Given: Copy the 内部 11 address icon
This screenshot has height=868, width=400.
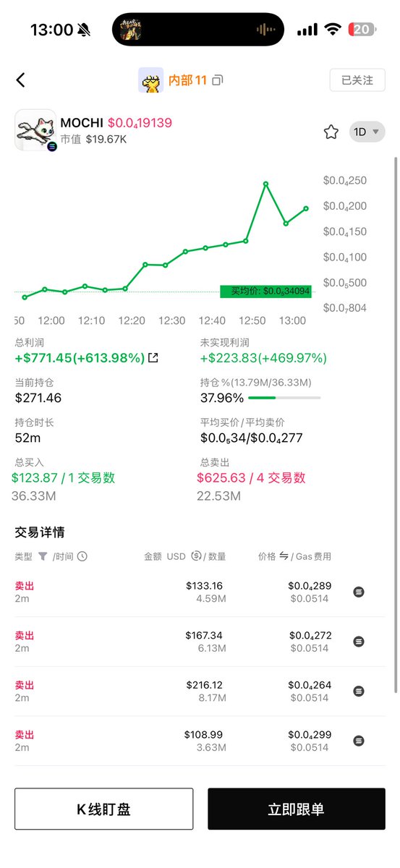Looking at the screenshot, I should [x=218, y=80].
